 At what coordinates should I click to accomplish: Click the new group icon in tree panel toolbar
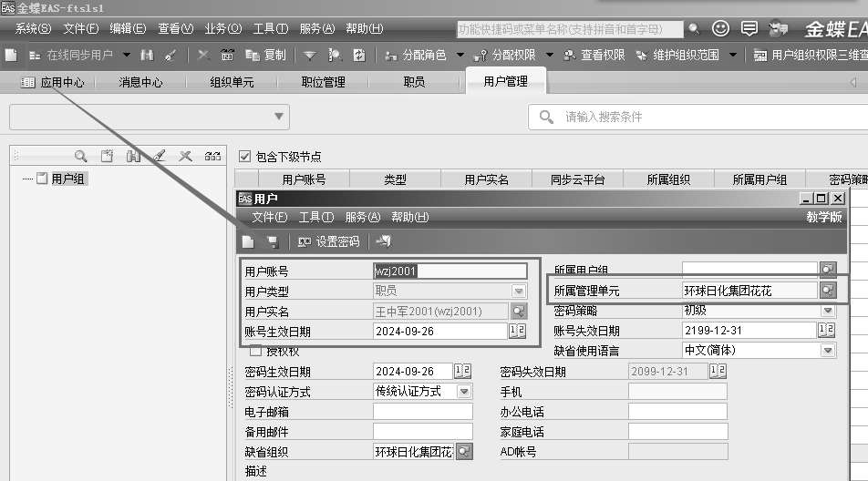(x=107, y=157)
